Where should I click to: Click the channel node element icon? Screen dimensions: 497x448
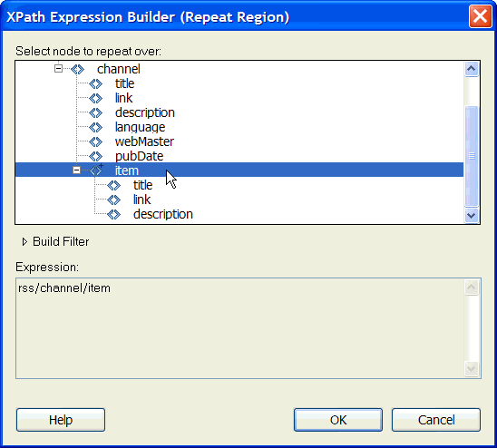77,69
